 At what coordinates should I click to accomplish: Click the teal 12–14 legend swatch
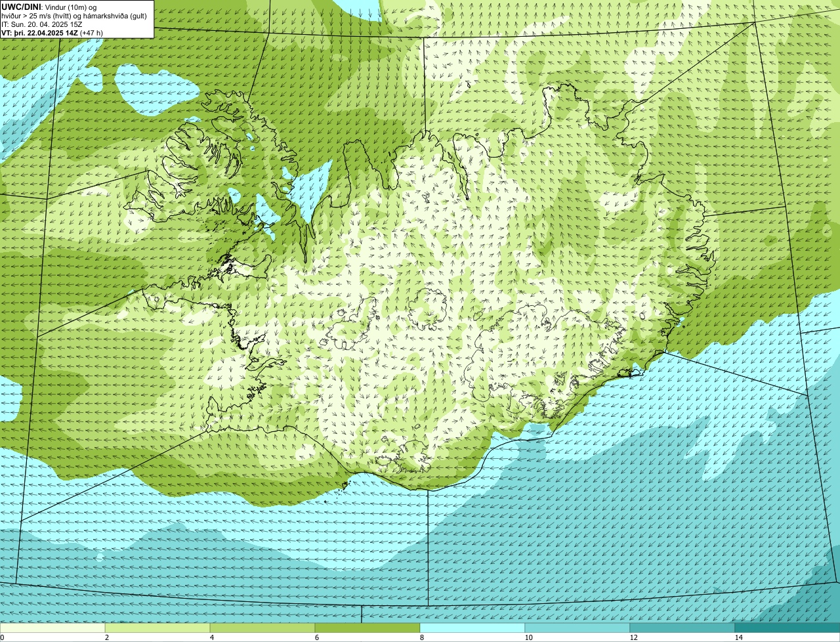pos(682,628)
